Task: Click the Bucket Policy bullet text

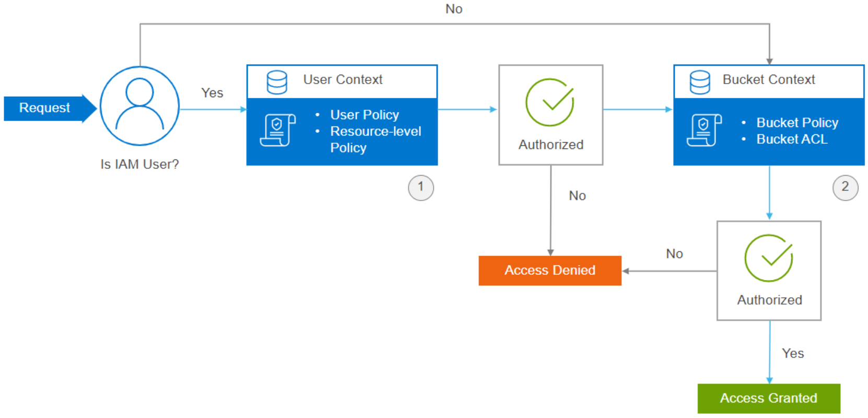Action: click(797, 122)
